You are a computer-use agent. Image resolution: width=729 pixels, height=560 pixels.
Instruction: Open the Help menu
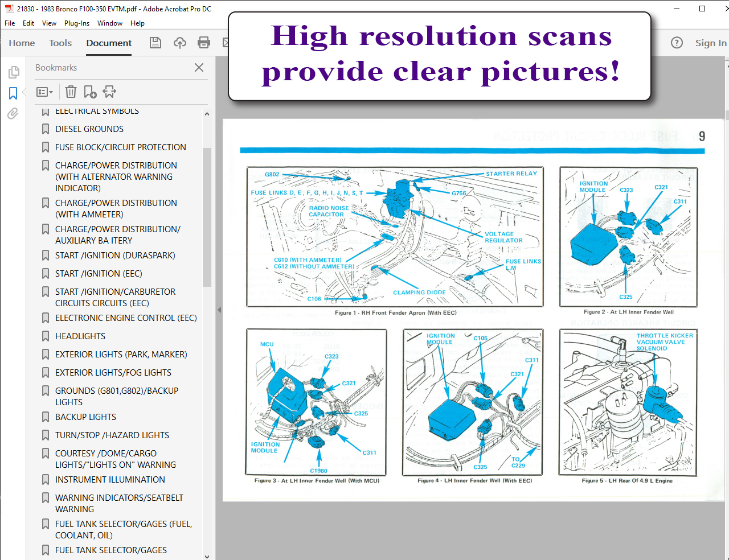137,23
